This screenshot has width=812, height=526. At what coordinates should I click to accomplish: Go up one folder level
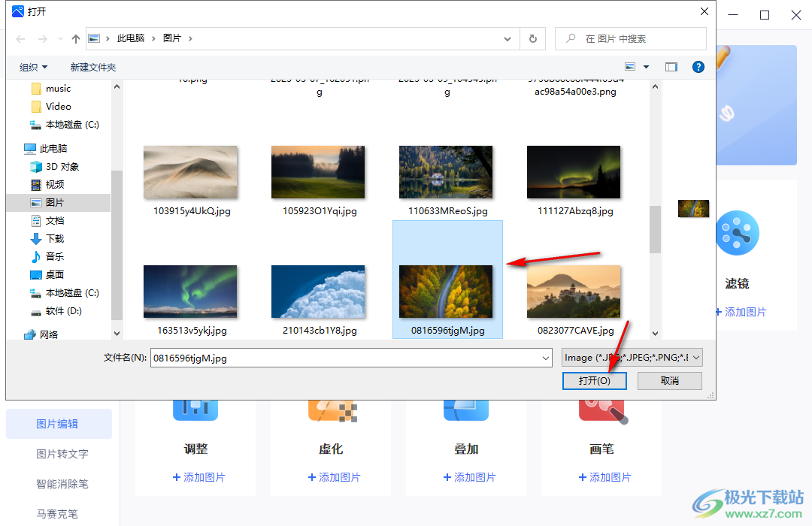coord(76,39)
